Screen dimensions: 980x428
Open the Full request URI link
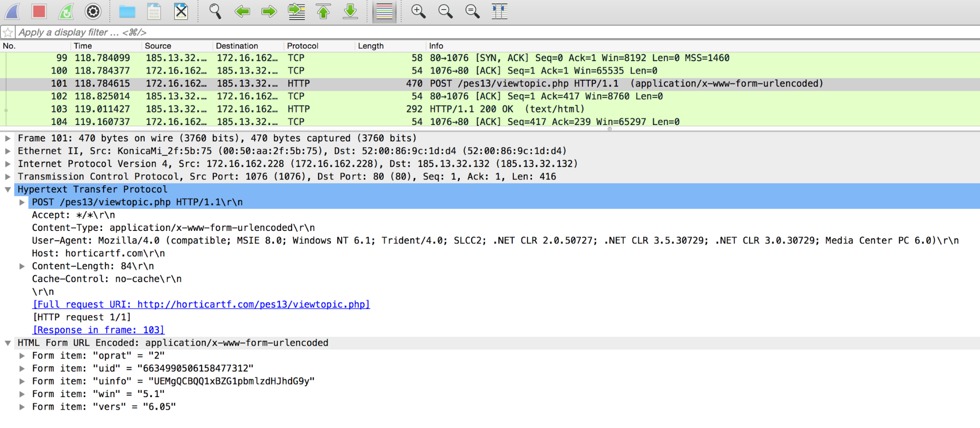[x=201, y=304]
